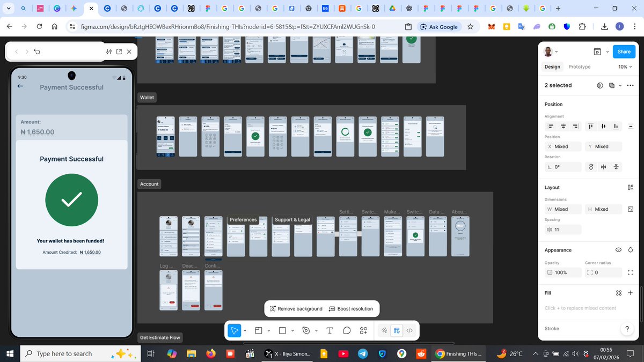This screenshot has width=644, height=362.
Task: Click Align top icon
Action: point(591,126)
